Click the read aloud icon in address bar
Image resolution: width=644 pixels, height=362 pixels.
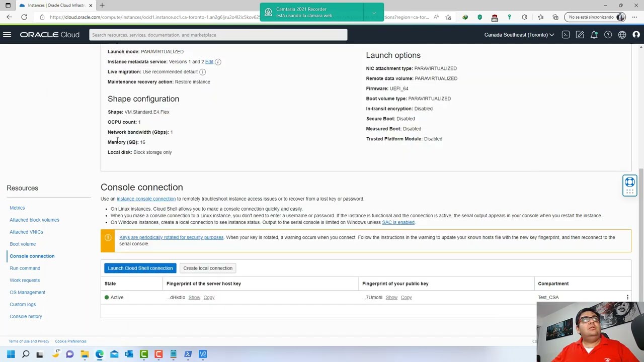(x=436, y=17)
